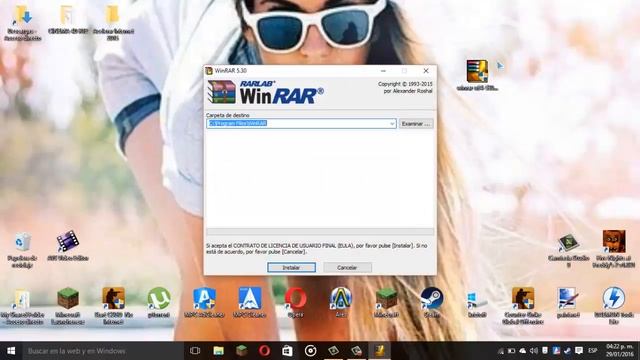
Task: Click the Steam icon in system tray
Action: click(567, 351)
